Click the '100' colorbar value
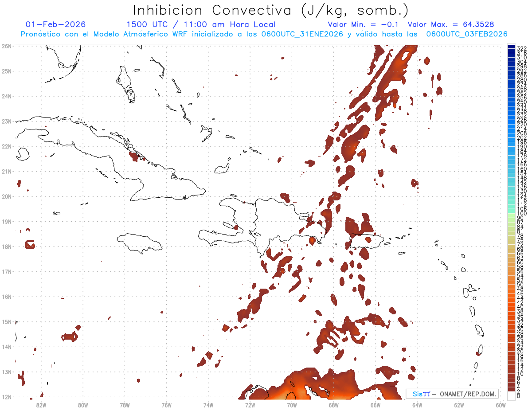This screenshot has width=532, height=411. point(522,214)
